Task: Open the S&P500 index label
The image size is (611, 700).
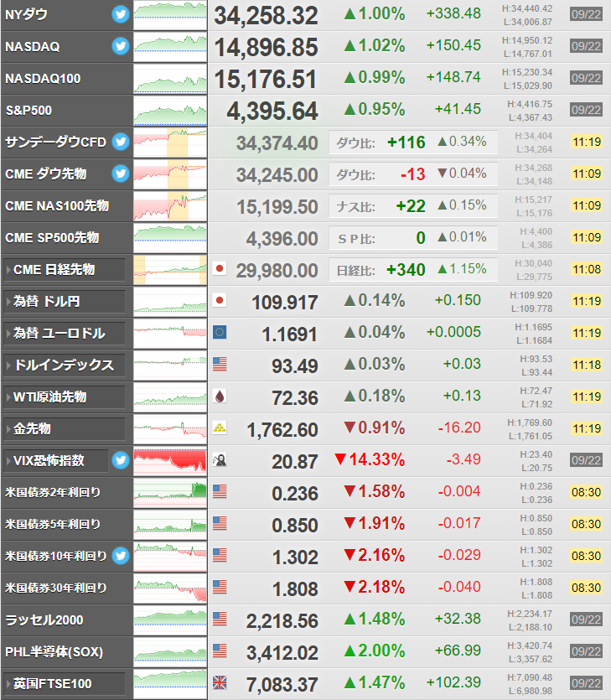Action: pyautogui.click(x=28, y=111)
